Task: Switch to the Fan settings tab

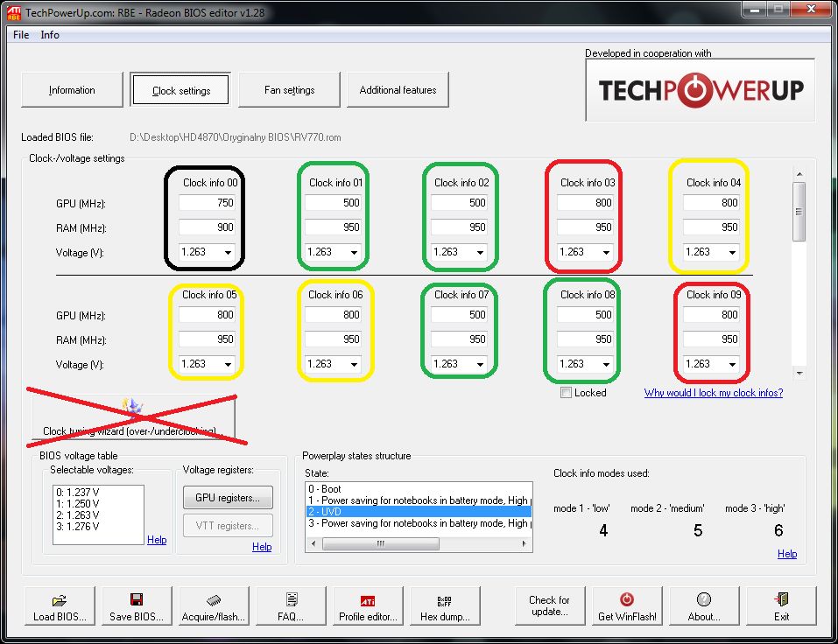Action: 289,90
